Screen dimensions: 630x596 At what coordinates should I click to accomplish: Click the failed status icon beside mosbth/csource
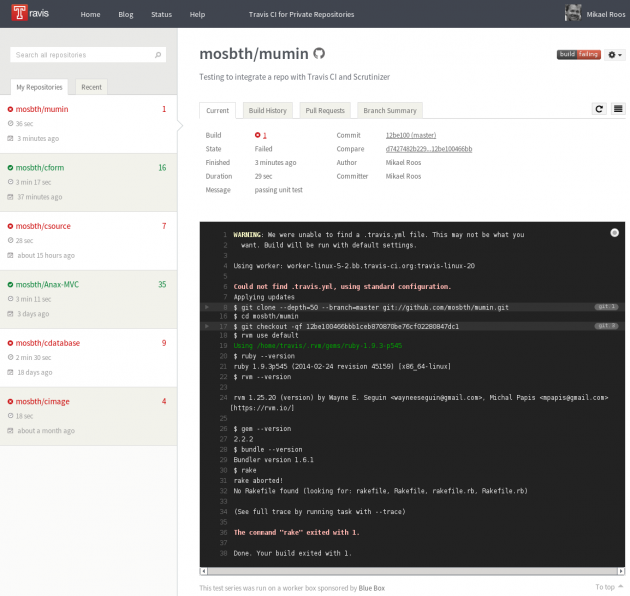click(10, 226)
